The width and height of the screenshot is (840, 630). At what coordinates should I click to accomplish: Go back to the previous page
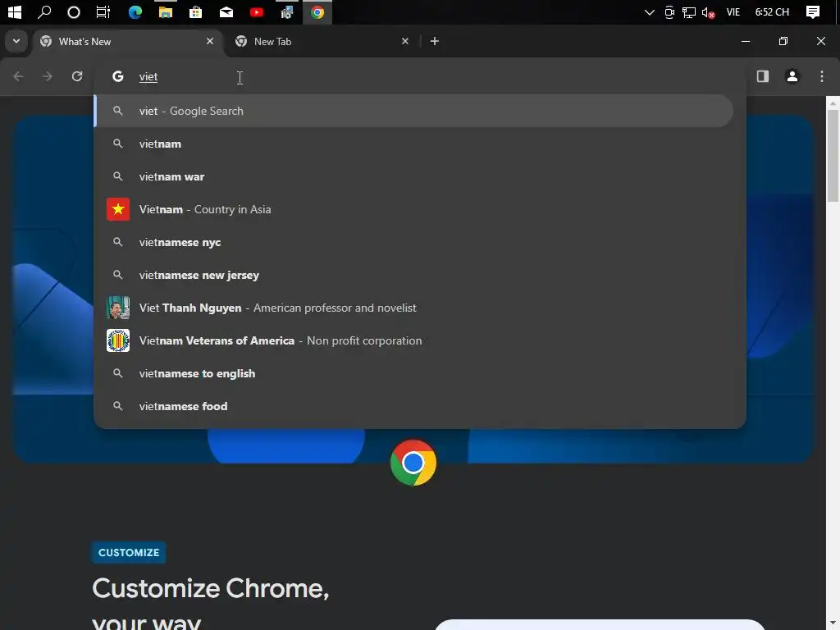point(18,76)
